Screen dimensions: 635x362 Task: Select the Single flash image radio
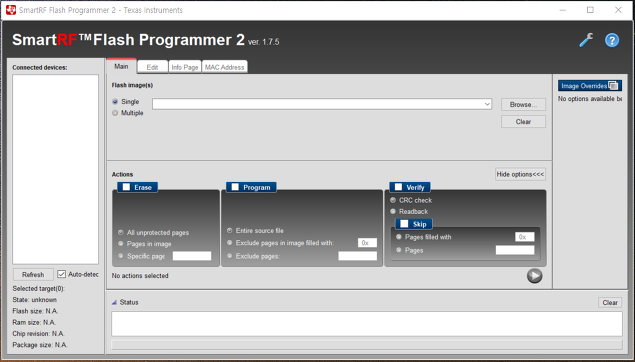[115, 102]
